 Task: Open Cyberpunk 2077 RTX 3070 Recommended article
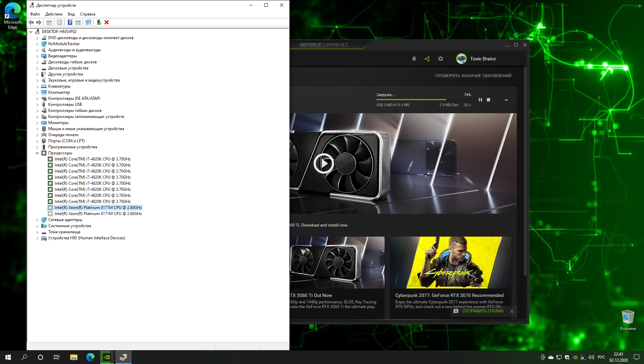[449, 295]
